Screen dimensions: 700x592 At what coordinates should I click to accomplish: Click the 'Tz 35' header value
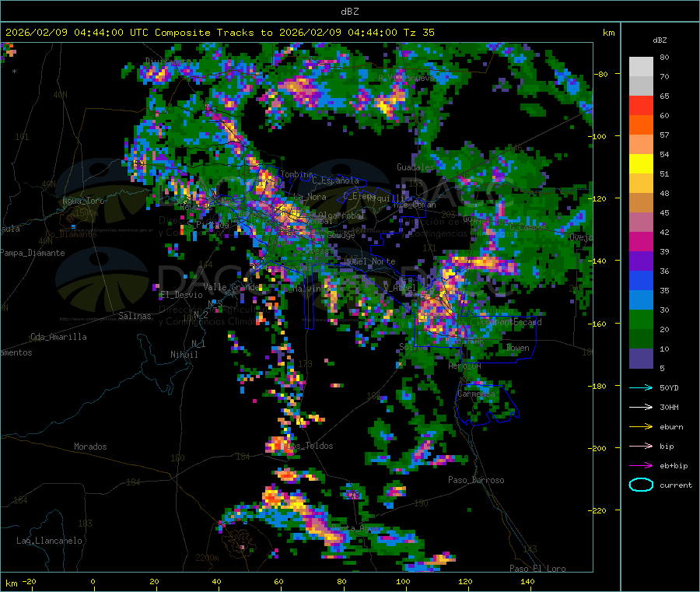tap(418, 33)
